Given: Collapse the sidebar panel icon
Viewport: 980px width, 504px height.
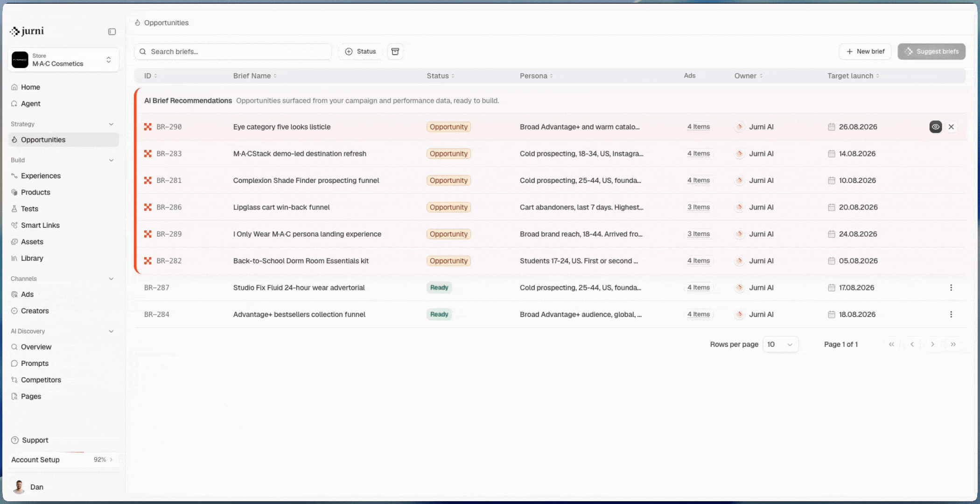Looking at the screenshot, I should 112,32.
